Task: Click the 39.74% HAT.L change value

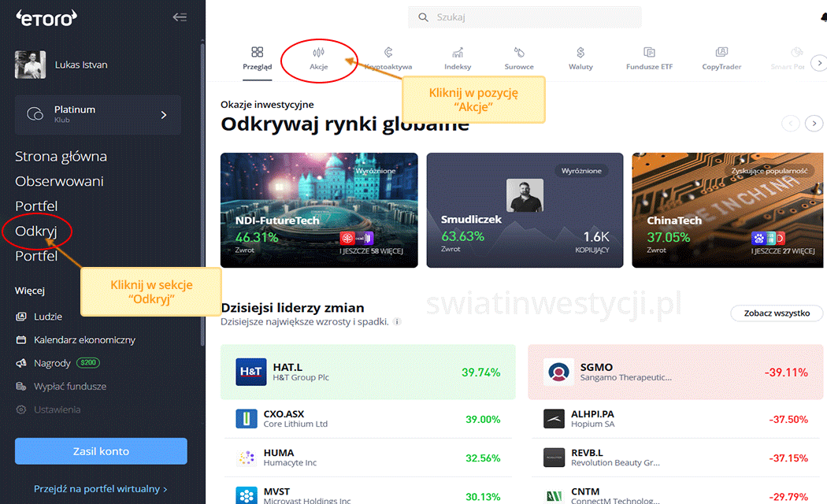Action: [x=481, y=372]
